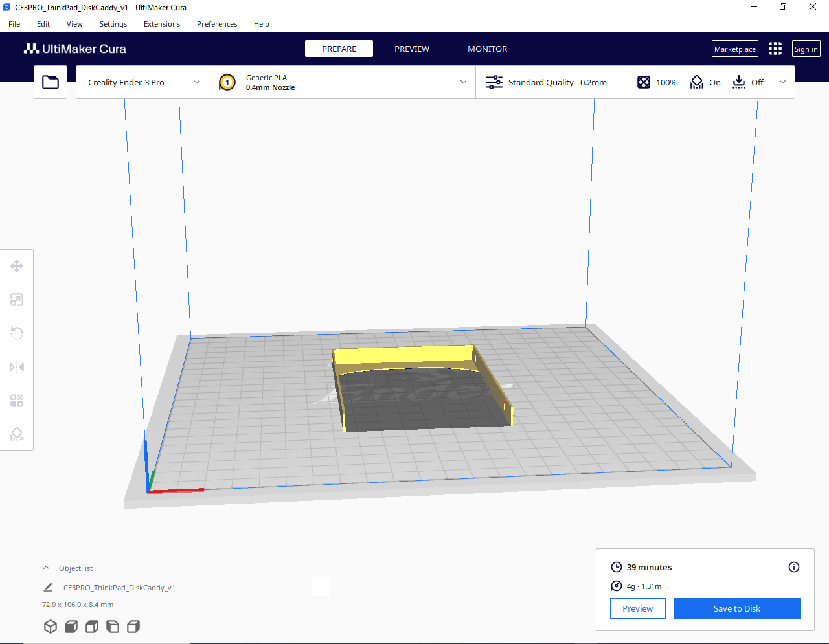Switch to the Top view cube icon
Screen dimensions: 829x644
coord(92,627)
